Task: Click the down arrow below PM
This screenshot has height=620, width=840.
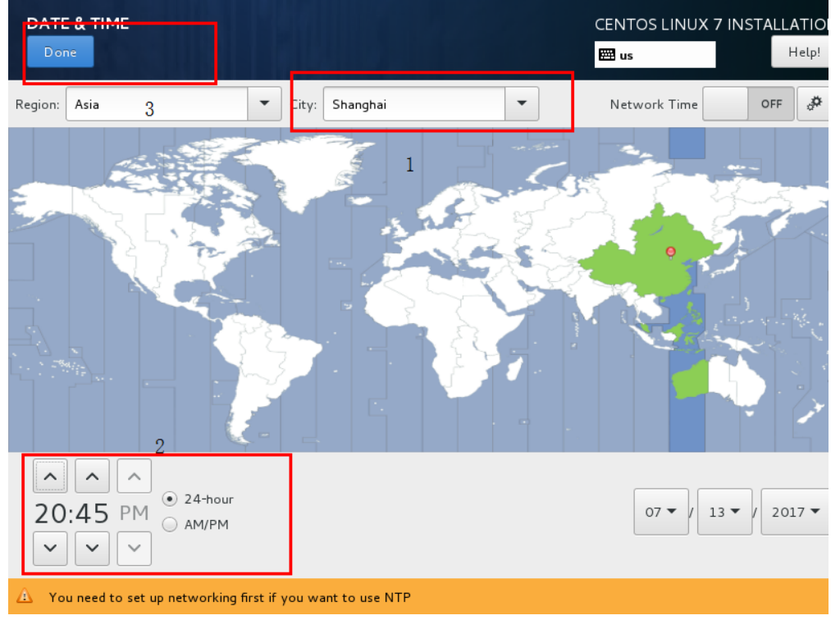Action: coord(135,549)
